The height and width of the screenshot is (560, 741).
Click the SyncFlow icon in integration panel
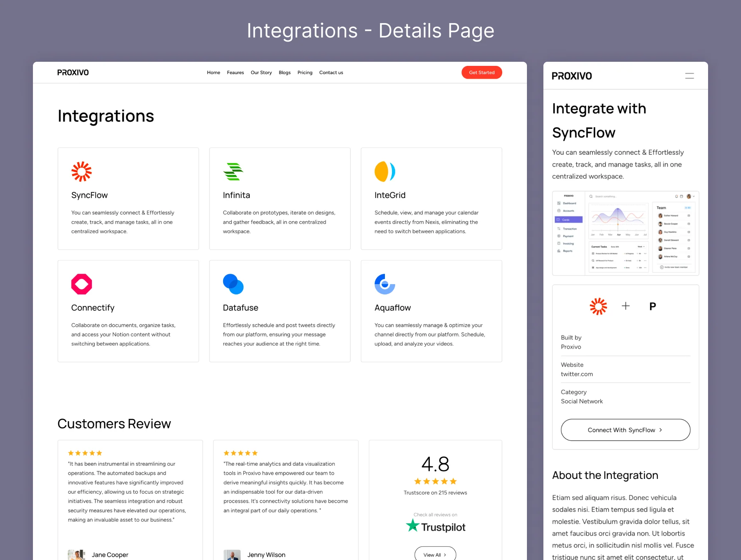pyautogui.click(x=598, y=306)
